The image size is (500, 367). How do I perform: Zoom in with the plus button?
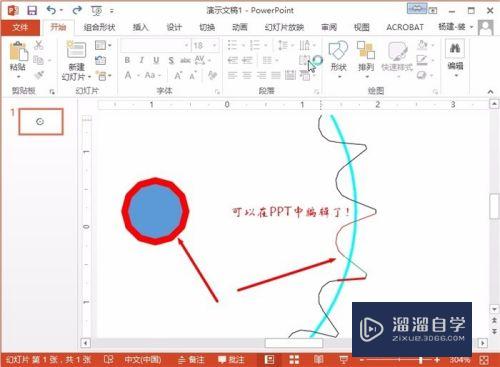(437, 360)
